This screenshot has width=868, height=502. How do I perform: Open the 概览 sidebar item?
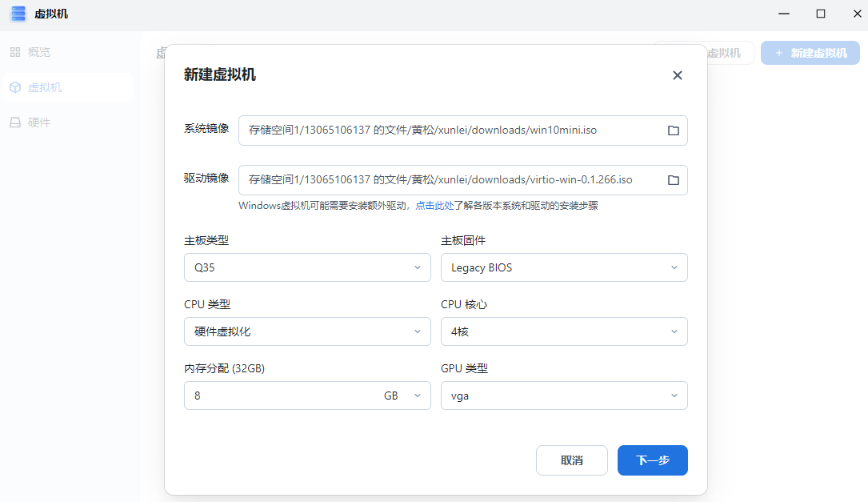click(67, 52)
